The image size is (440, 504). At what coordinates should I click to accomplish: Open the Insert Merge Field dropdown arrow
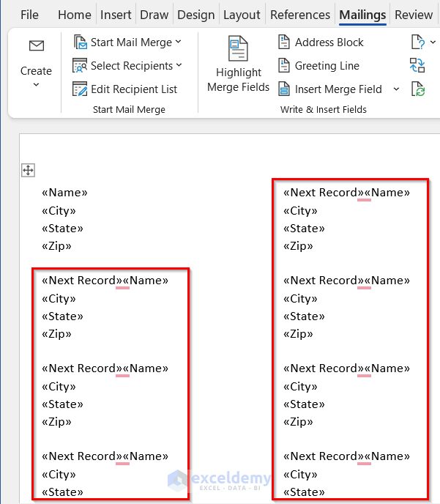tap(396, 89)
